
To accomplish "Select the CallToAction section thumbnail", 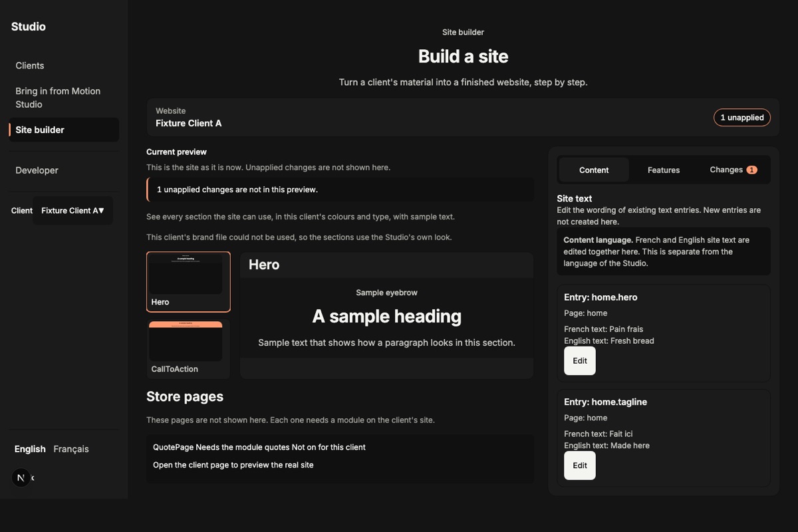I will pyautogui.click(x=188, y=349).
